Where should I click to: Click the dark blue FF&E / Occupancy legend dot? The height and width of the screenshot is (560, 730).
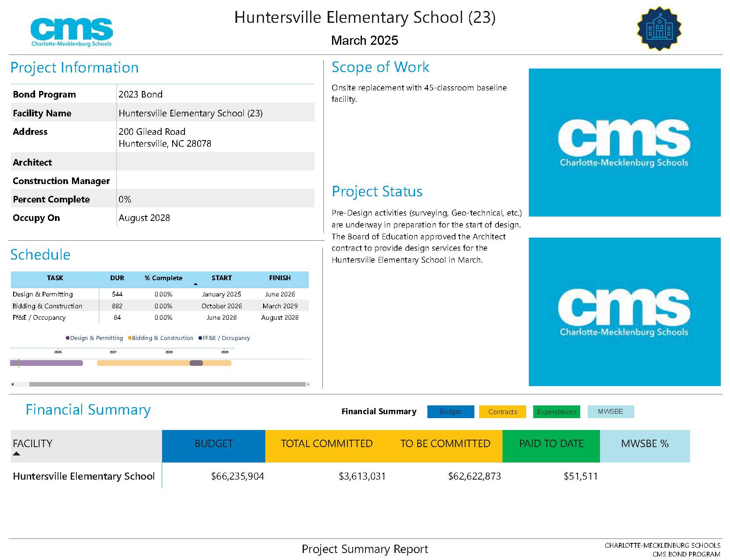[200, 338]
